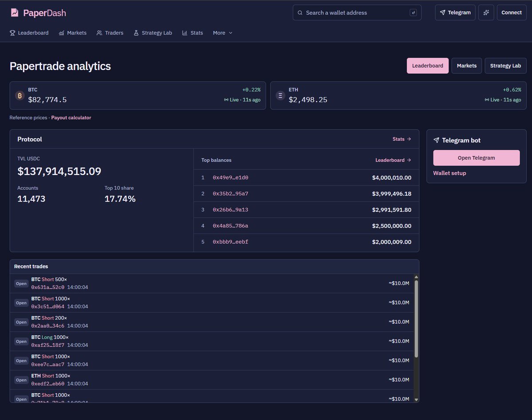Open wallet 0xbbb9…eebf
Screen dimensions: 532x420
[231, 242]
